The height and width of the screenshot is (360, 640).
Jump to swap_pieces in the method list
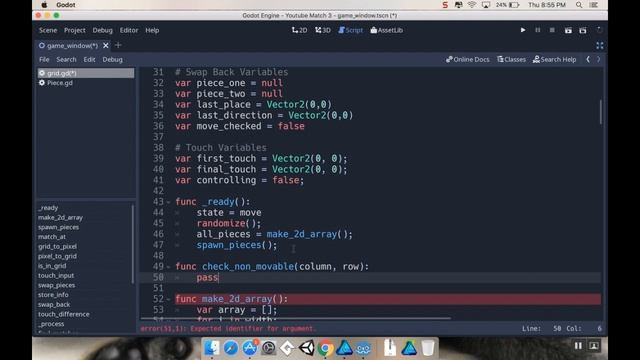[56, 285]
